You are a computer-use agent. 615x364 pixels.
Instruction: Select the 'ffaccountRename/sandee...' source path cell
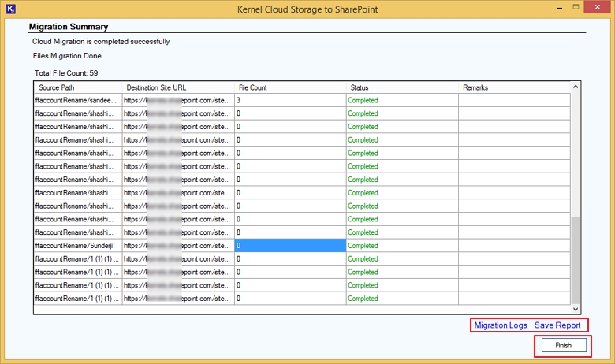click(78, 100)
